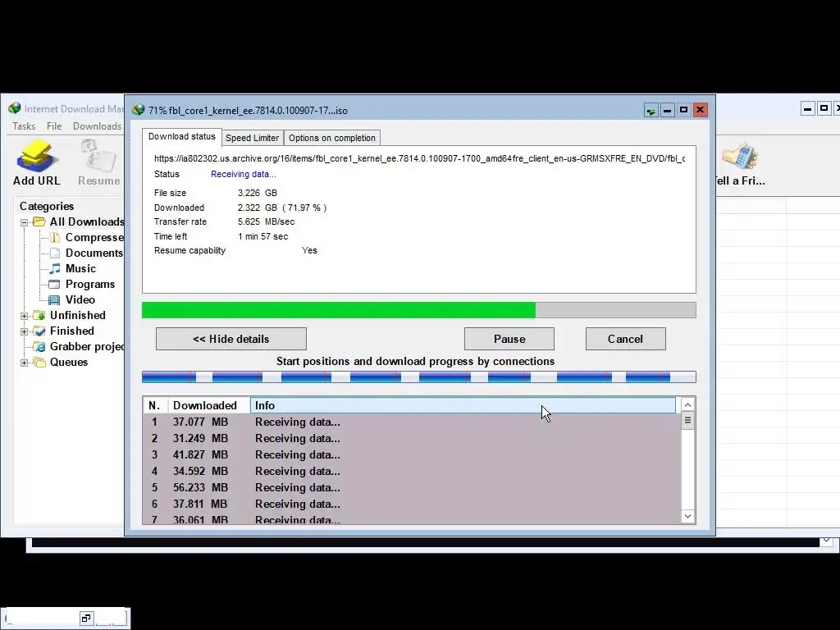The width and height of the screenshot is (840, 630).
Task: Cancel the current download
Action: pyautogui.click(x=625, y=339)
